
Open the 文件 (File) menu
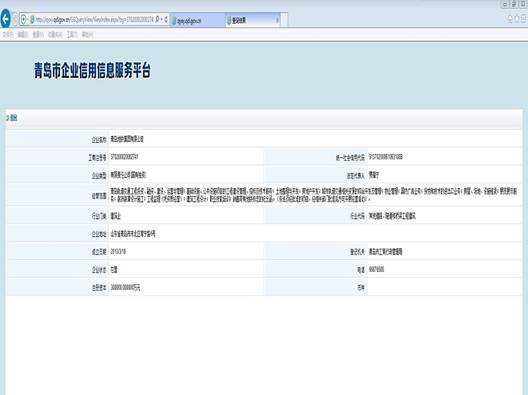8,35
